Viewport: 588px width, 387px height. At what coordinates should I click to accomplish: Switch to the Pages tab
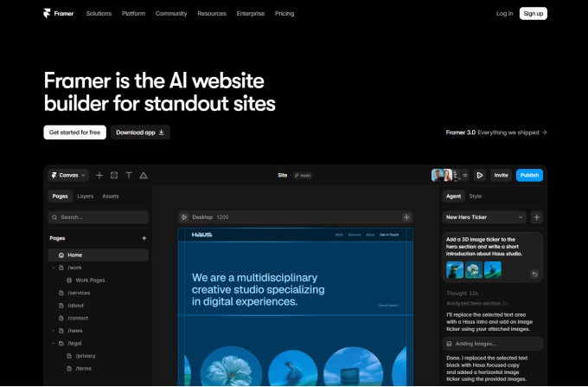pyautogui.click(x=60, y=197)
